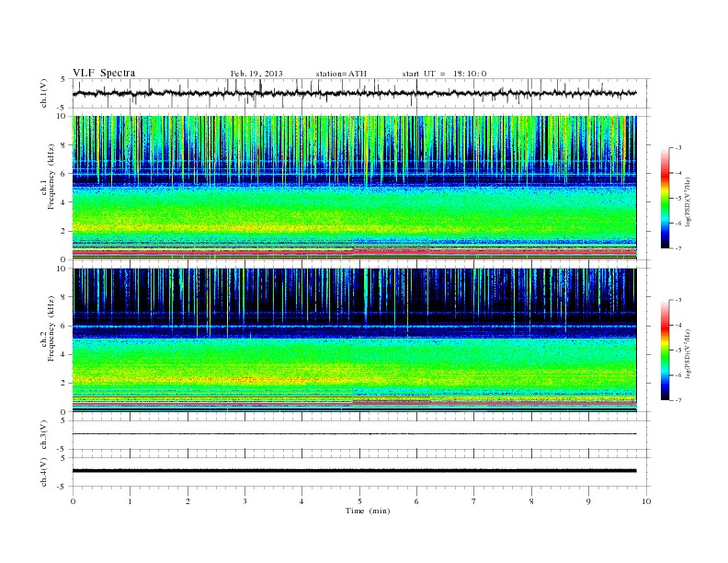
Task: Click the time axis tick label '5'
Action: 359,501
